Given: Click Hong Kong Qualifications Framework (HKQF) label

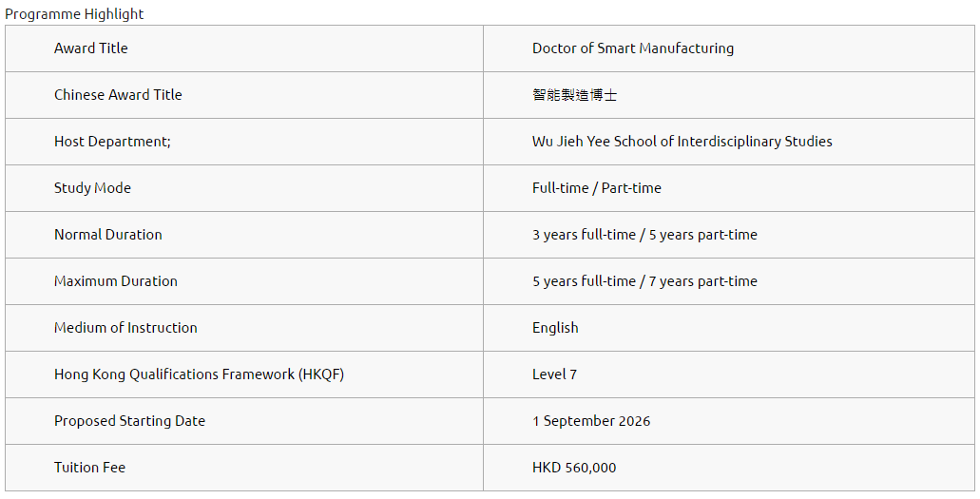Looking at the screenshot, I should click(x=199, y=374).
